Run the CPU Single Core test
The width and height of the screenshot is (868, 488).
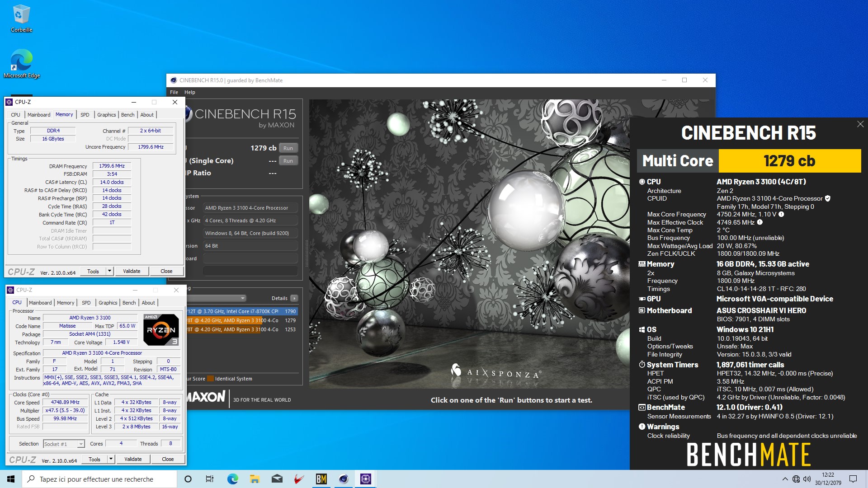288,161
